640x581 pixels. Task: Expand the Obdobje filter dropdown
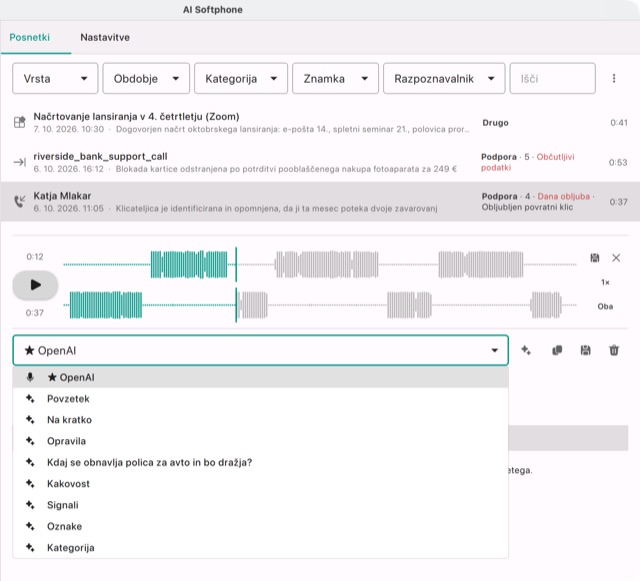pos(146,78)
